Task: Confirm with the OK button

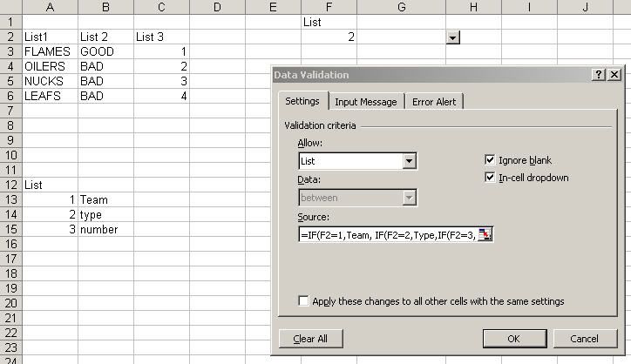Action: [513, 339]
